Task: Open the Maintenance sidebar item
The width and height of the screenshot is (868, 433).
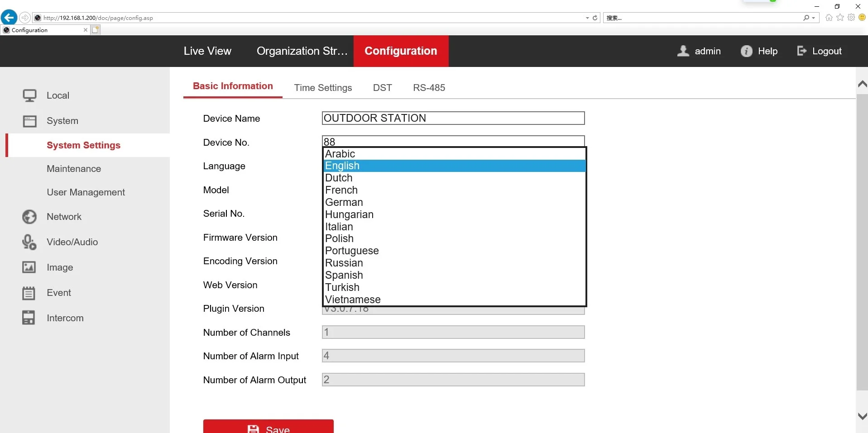Action: [74, 169]
